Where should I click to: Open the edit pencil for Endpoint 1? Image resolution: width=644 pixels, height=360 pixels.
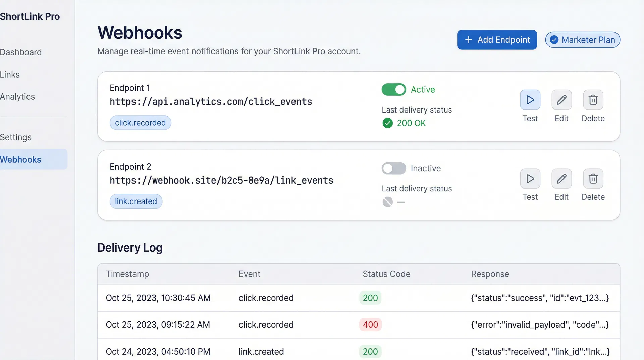click(x=561, y=100)
